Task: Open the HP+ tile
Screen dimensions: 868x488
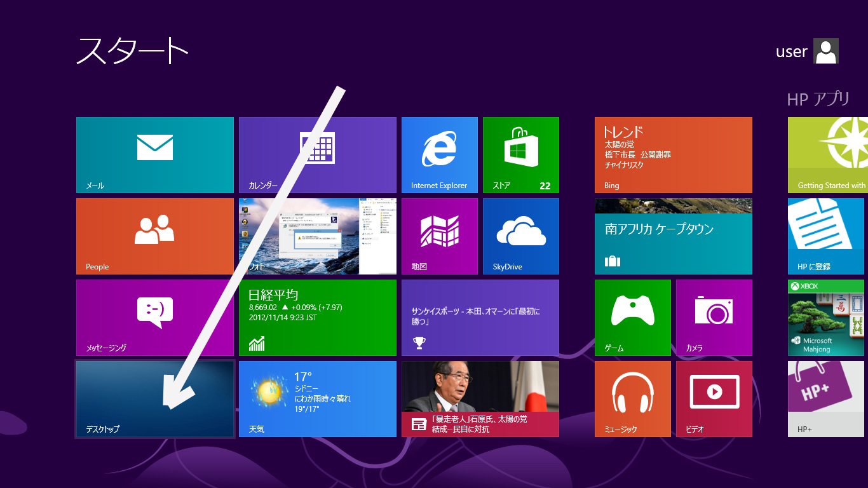Action: tap(826, 399)
